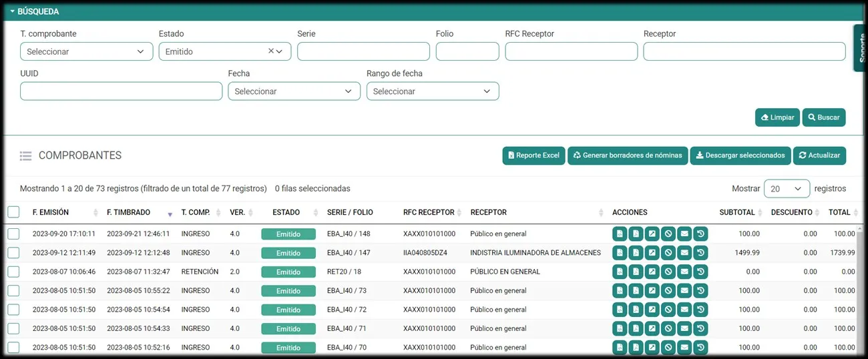The height and width of the screenshot is (359, 868).
Task: Click into the UUID input field
Action: [x=121, y=91]
